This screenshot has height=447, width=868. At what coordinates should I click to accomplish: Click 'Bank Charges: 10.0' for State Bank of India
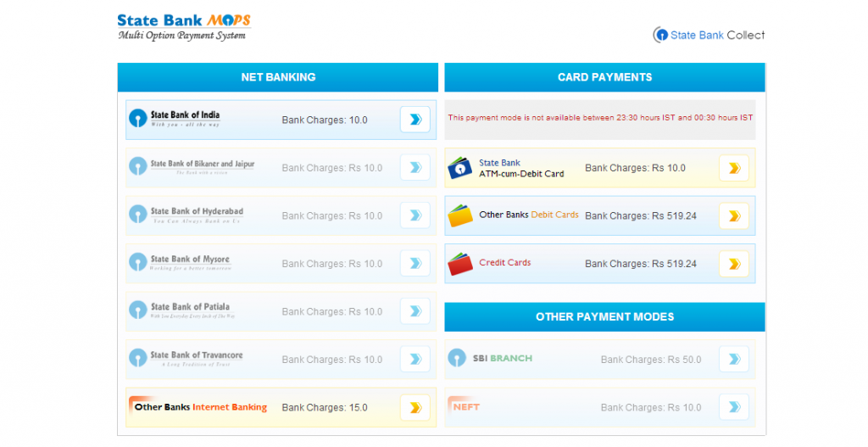click(x=325, y=120)
